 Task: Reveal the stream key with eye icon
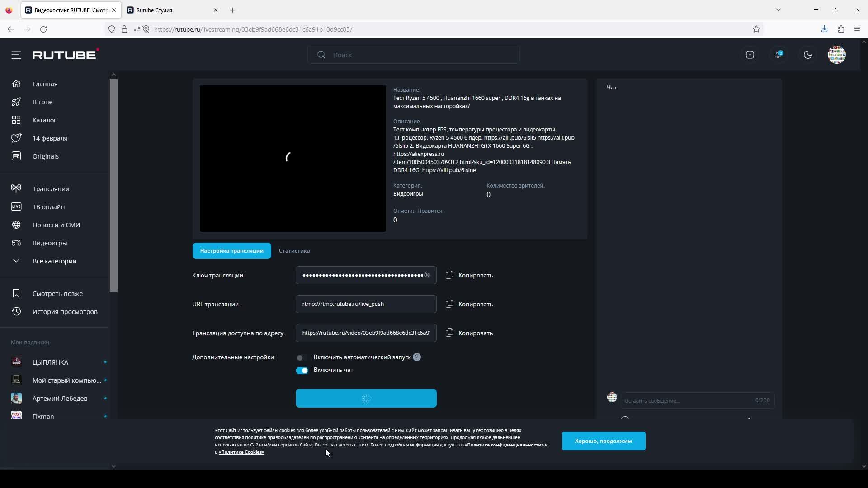[x=427, y=275]
